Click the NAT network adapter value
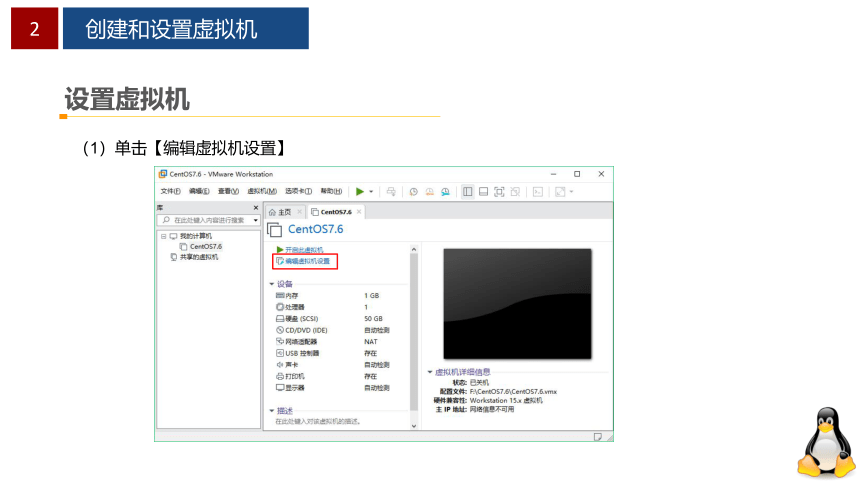 371,342
